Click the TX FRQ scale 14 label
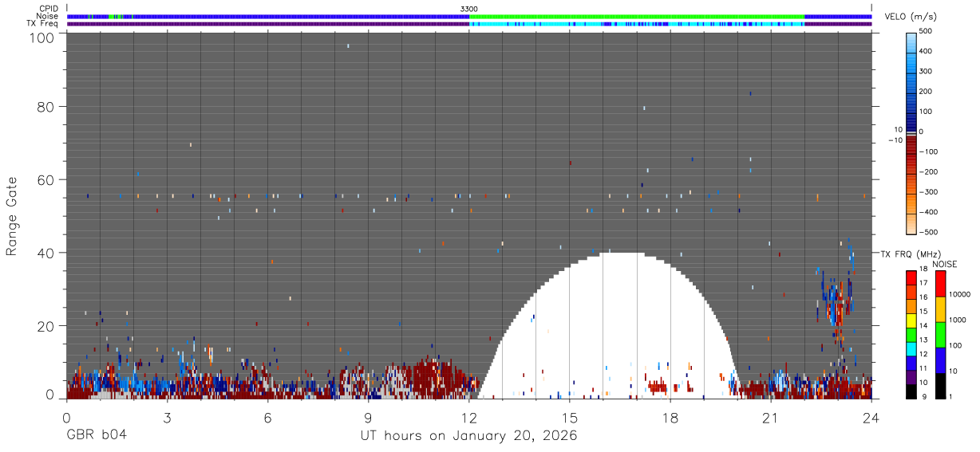 [x=922, y=325]
